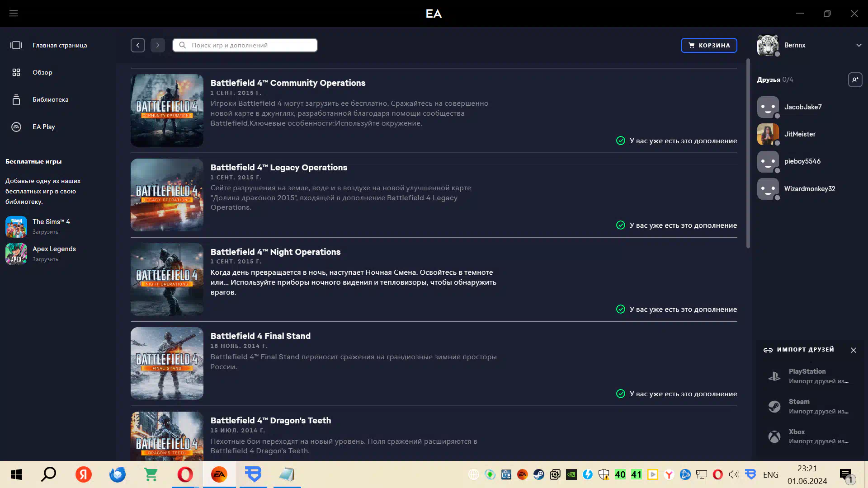Click the add friend icon next to Друзья
The image size is (868, 488).
point(855,80)
